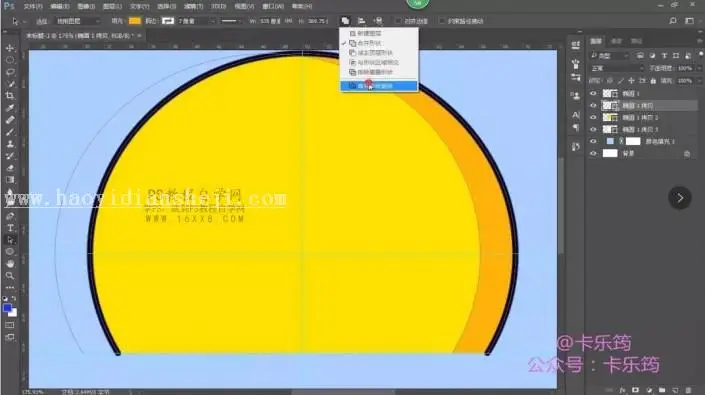The height and width of the screenshot is (395, 705).
Task: Open the path alignment options icon
Action: [x=361, y=21]
